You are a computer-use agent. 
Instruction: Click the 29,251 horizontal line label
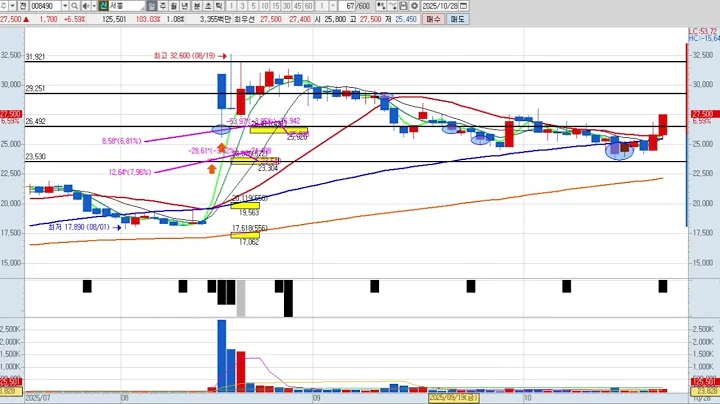click(x=35, y=89)
